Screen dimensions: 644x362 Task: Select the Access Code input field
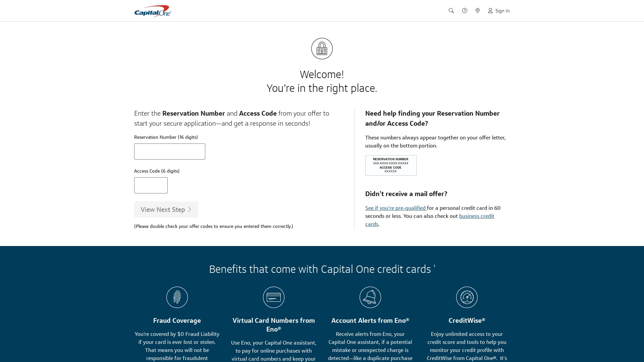click(151, 185)
